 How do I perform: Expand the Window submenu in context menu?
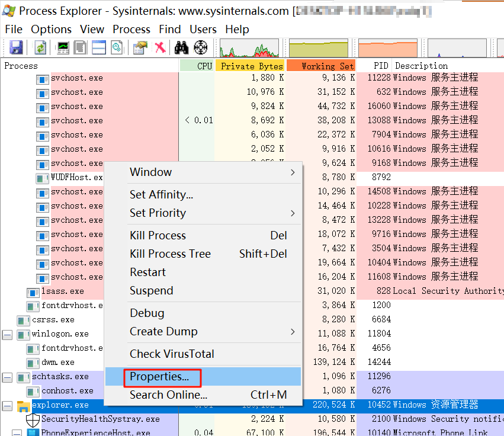(x=203, y=172)
